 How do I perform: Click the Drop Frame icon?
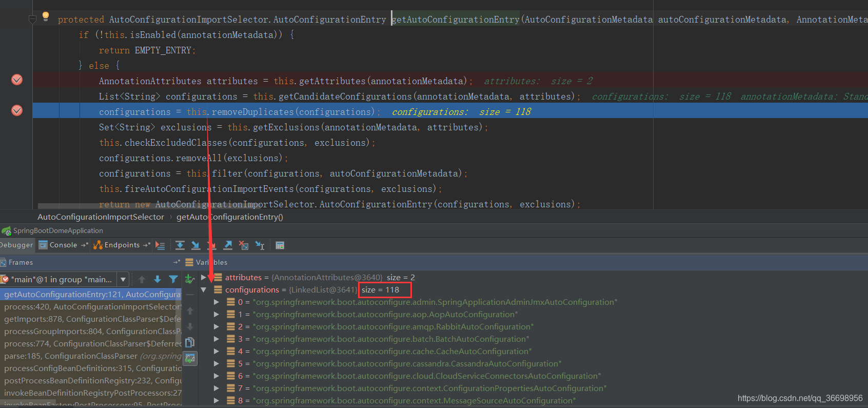pyautogui.click(x=244, y=245)
